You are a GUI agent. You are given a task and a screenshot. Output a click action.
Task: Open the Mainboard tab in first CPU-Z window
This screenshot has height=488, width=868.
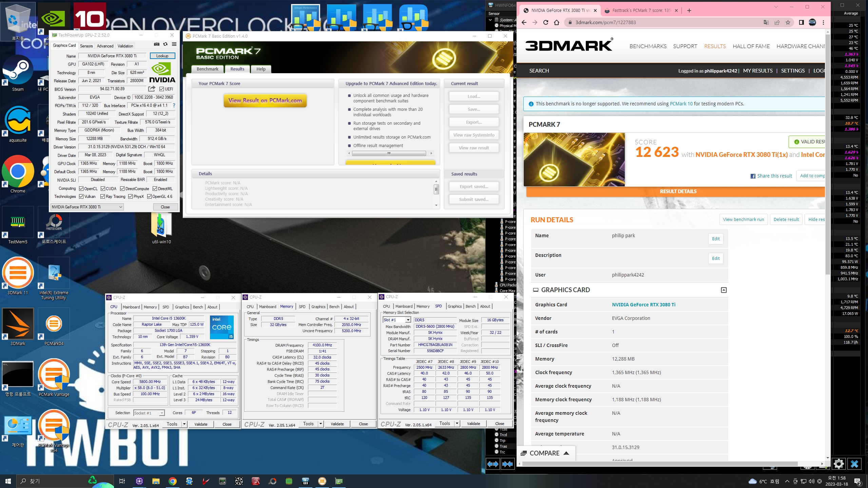pyautogui.click(x=131, y=307)
